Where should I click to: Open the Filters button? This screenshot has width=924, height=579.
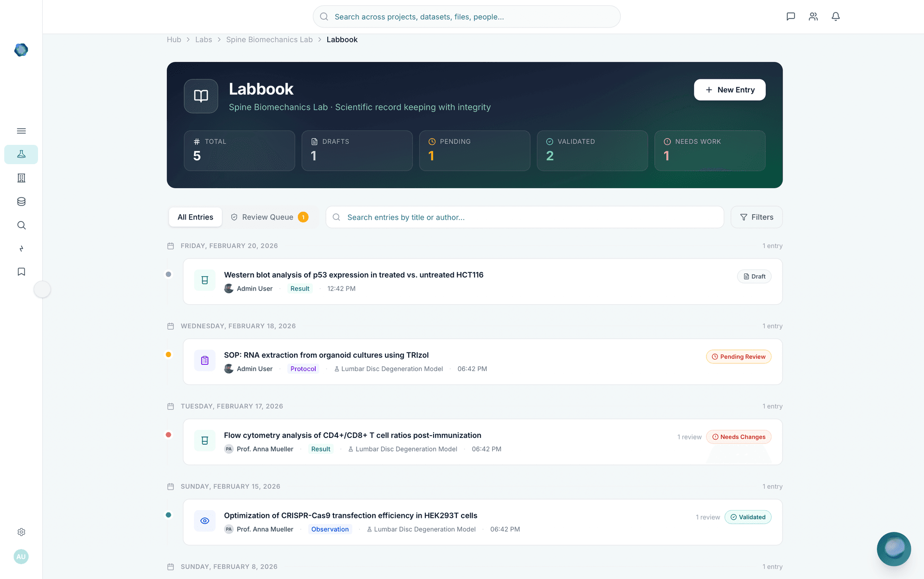coord(757,217)
